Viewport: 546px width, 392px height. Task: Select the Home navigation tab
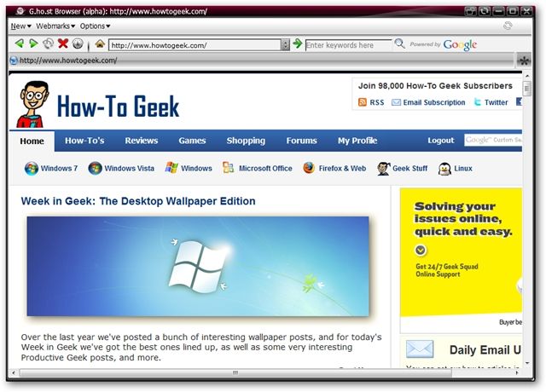point(32,141)
